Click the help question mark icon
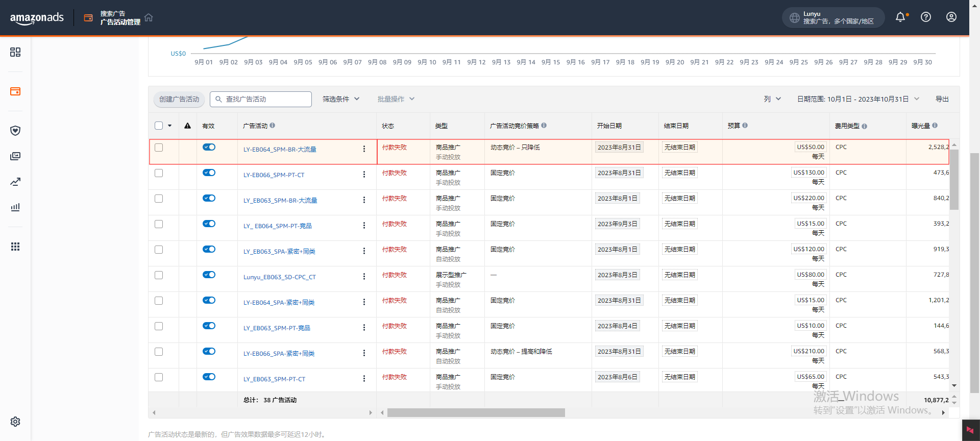The width and height of the screenshot is (980, 441). 926,17
